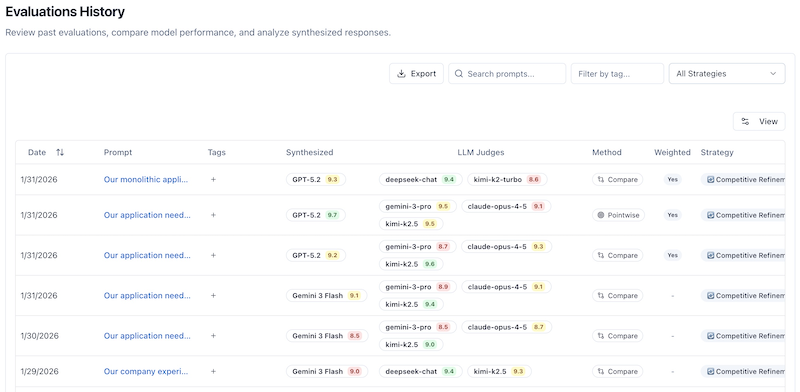Click the gemini-3-pro 8.9 judge badge
800x392 pixels.
tap(418, 287)
